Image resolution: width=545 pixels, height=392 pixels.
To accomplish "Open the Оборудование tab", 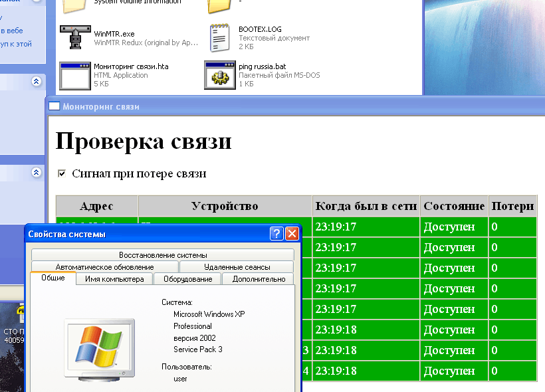I will pyautogui.click(x=189, y=278).
